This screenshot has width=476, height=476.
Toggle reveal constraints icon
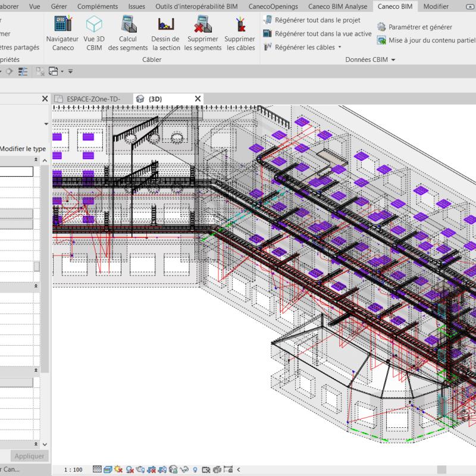228,469
